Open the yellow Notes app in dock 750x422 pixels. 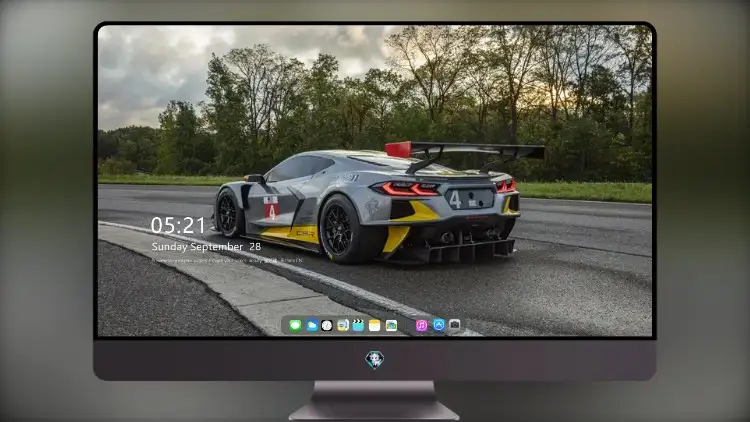tap(375, 325)
